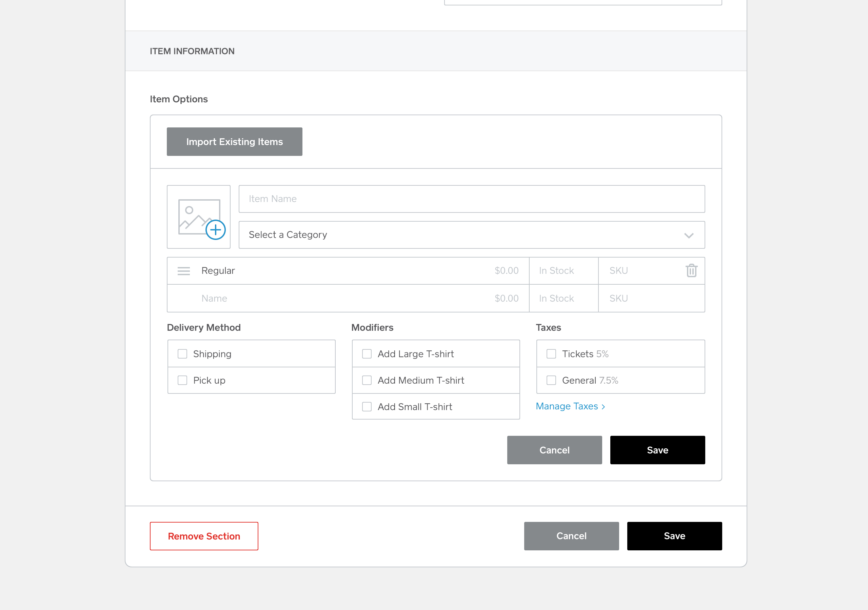Click the add image placeholder icon

tap(198, 216)
